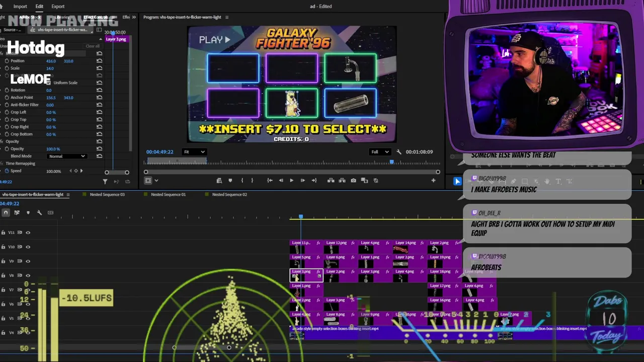Click the Lift button
644x362 pixels.
pyautogui.click(x=331, y=180)
